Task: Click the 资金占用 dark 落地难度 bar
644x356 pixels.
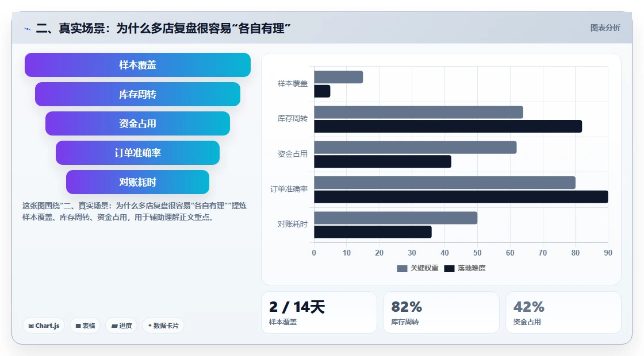Action: tap(383, 161)
